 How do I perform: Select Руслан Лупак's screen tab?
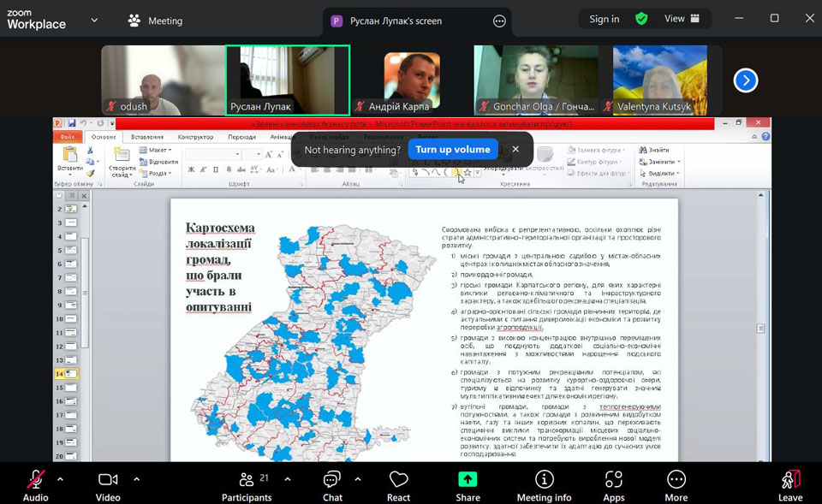(396, 21)
